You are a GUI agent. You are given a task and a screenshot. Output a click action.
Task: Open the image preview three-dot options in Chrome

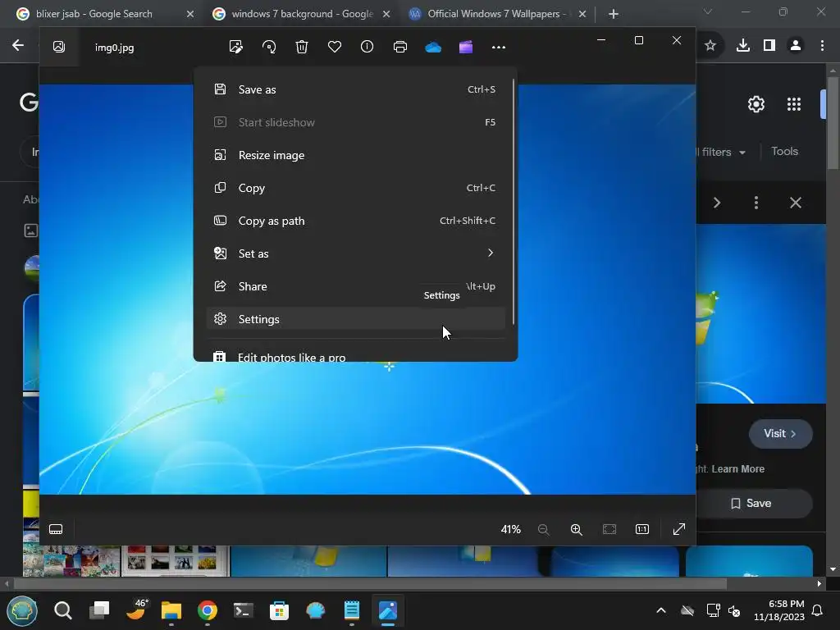756,203
